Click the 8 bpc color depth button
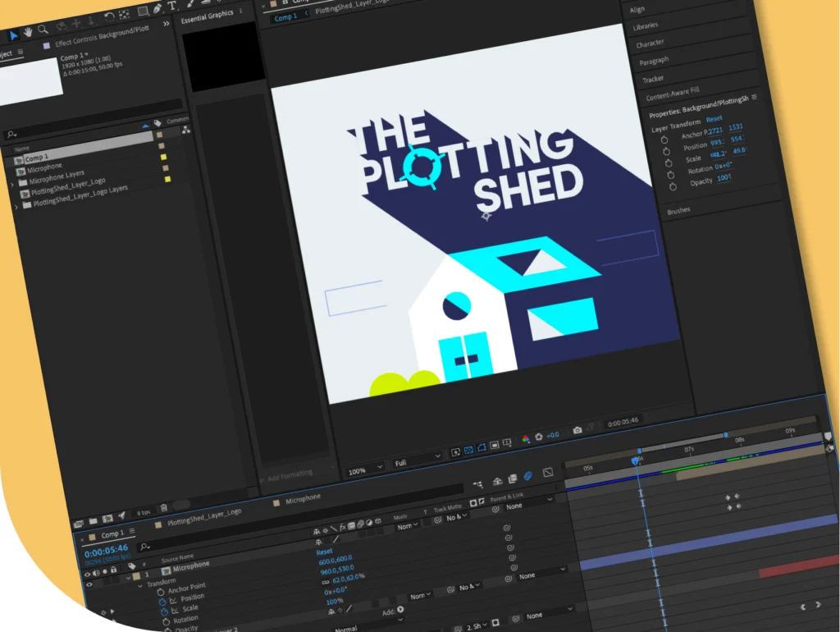Viewport: 840px width, 632px height. click(144, 512)
